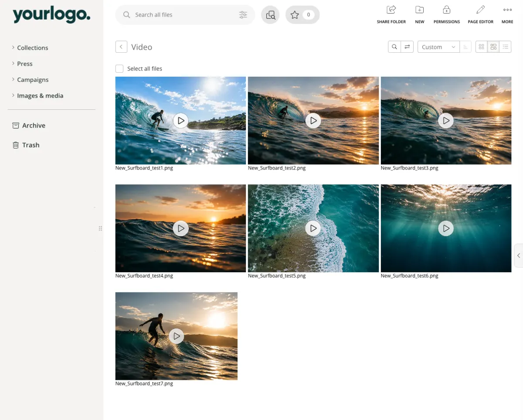Create a new folder with New icon
The width and height of the screenshot is (523, 420).
[419, 14]
